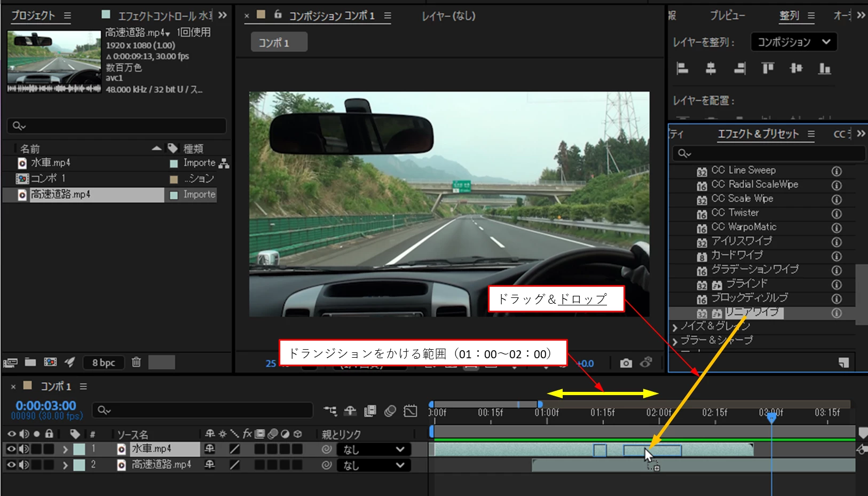Open 8 bpc color depth settings
This screenshot has width=868, height=496.
coord(104,363)
